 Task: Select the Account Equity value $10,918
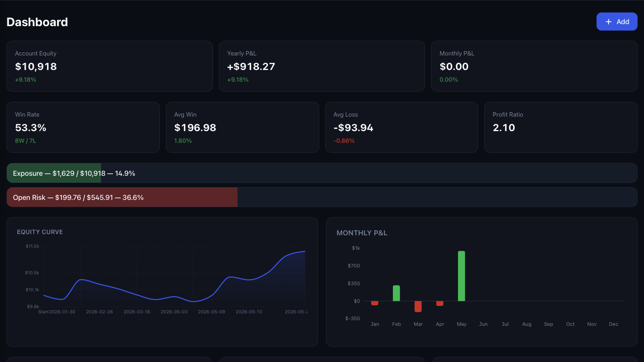36,66
